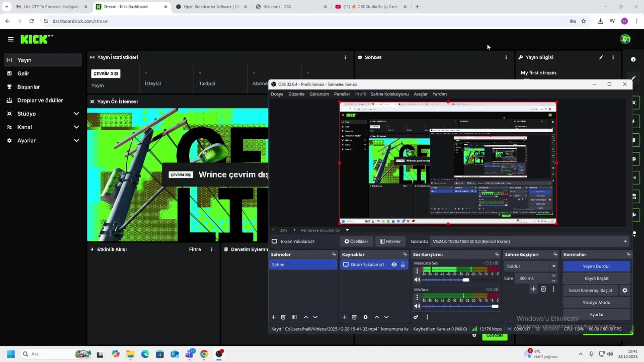This screenshot has height=362, width=644.
Task: Mute Masaüstü Ses audio
Action: pyautogui.click(x=417, y=280)
